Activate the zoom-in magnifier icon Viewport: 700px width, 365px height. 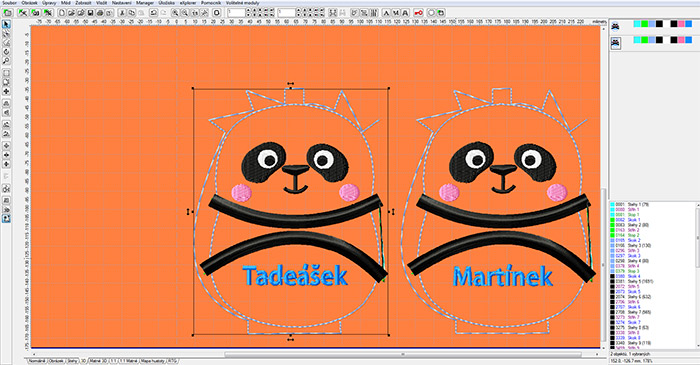point(175,13)
